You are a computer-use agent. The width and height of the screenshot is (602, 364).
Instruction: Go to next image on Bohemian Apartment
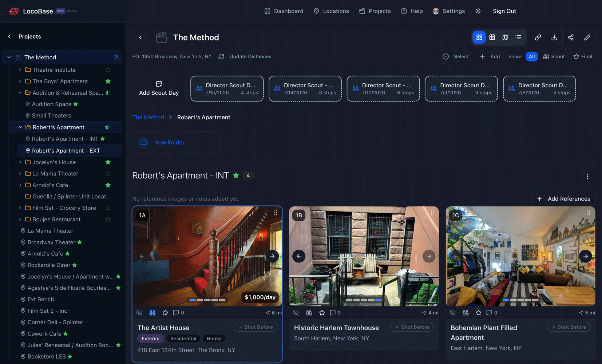(585, 256)
